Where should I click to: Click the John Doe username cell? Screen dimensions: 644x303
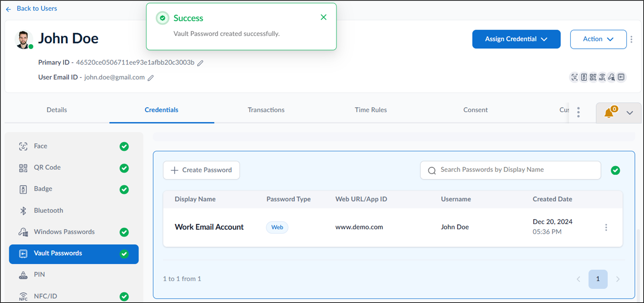click(455, 227)
